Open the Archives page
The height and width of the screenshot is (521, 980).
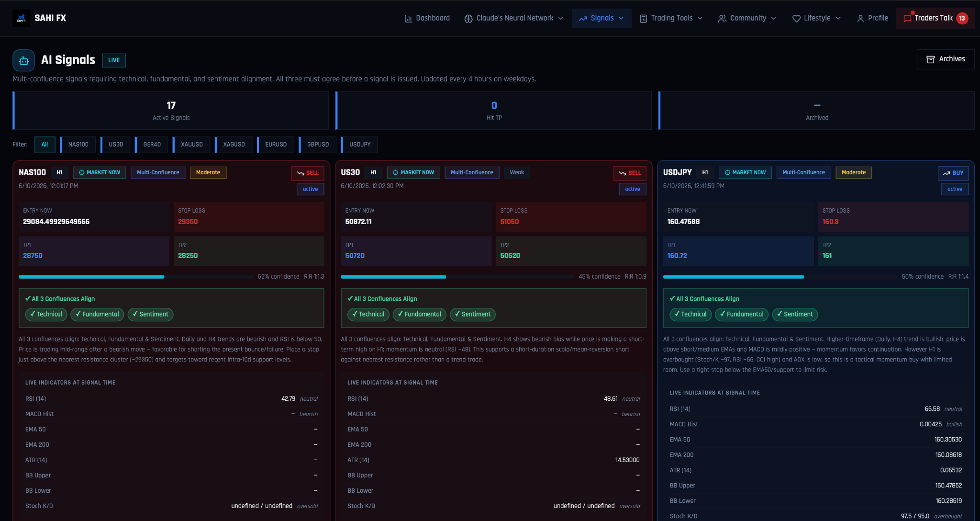pyautogui.click(x=946, y=59)
